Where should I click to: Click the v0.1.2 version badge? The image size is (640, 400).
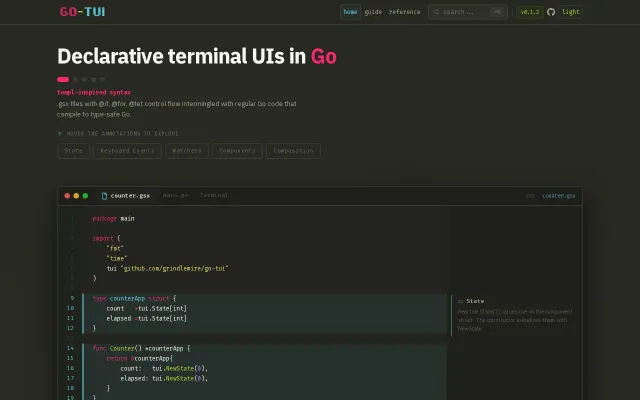(530, 12)
